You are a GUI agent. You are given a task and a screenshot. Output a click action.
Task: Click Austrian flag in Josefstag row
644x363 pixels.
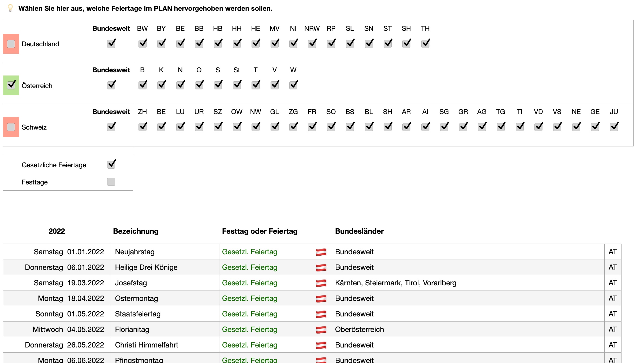click(x=321, y=283)
